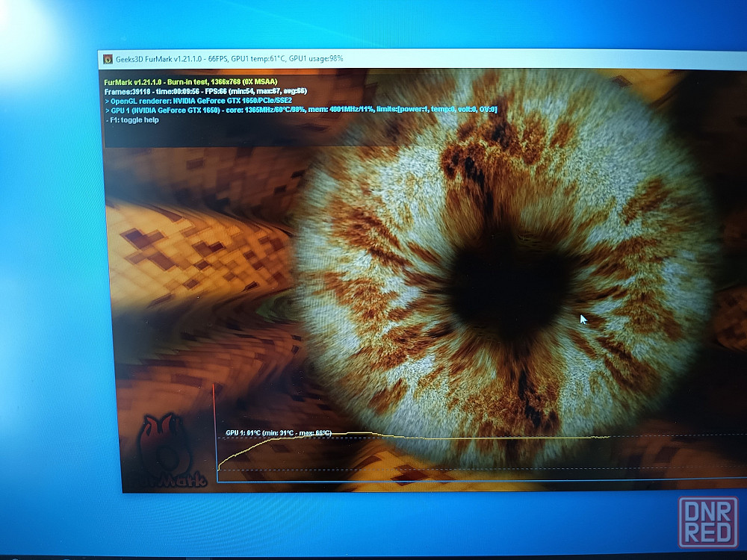Click the blue desktop area left of the window
The height and width of the screenshot is (560, 747).
point(52,299)
